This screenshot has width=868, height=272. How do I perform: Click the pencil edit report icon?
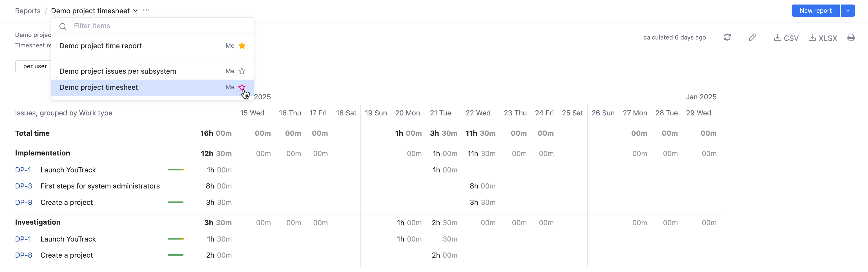click(x=752, y=37)
